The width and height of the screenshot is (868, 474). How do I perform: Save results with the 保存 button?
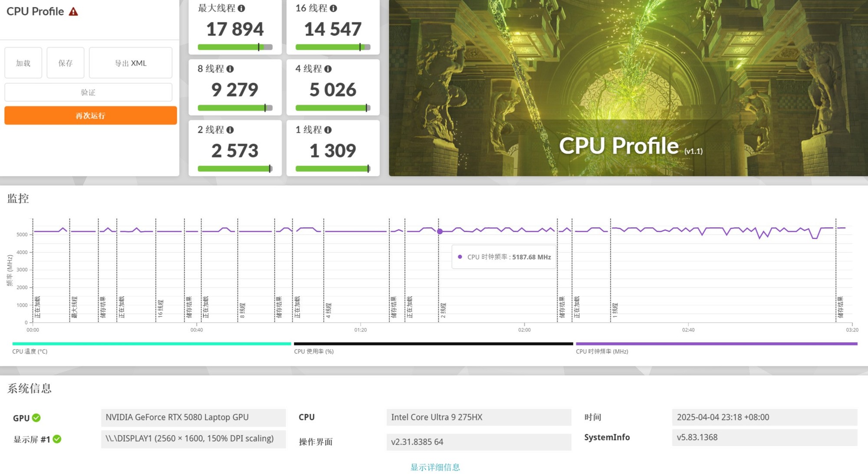pyautogui.click(x=65, y=63)
